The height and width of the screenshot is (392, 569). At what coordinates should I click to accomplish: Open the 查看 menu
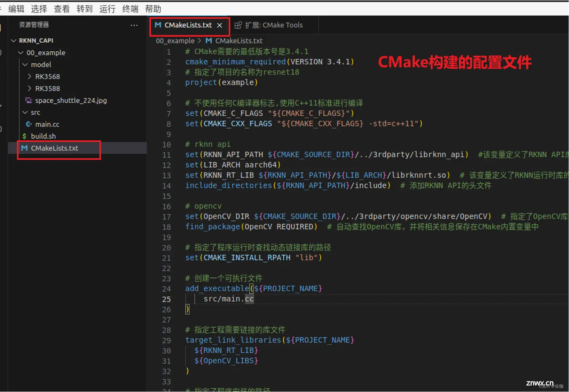pos(62,9)
